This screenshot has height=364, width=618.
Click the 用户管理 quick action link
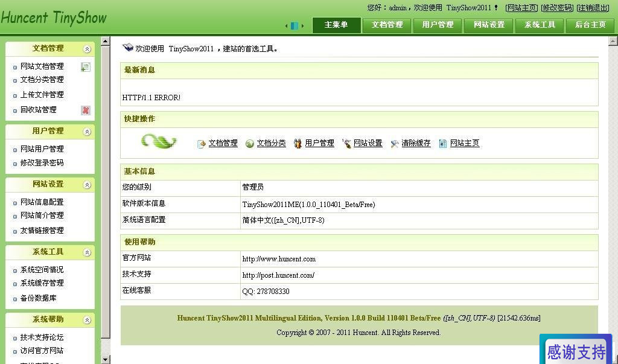320,143
